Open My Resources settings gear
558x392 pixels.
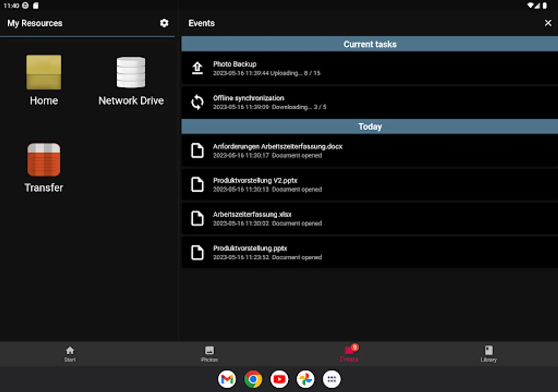pos(164,23)
